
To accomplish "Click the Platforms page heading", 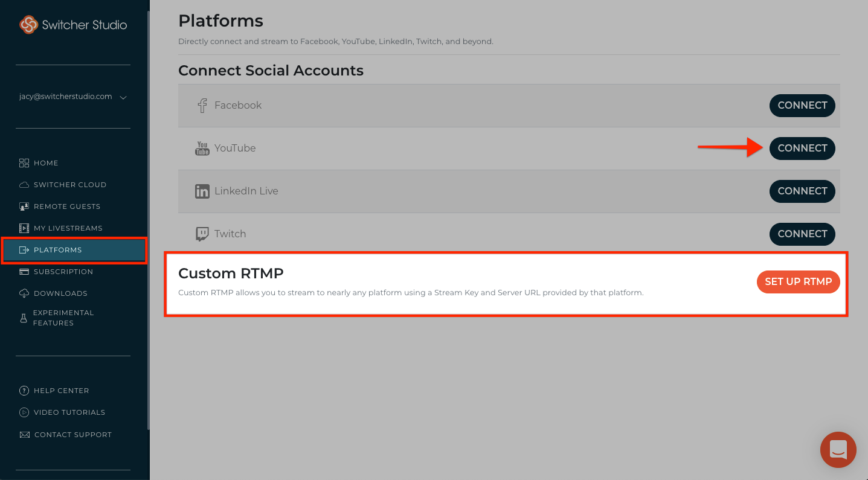I will (220, 21).
